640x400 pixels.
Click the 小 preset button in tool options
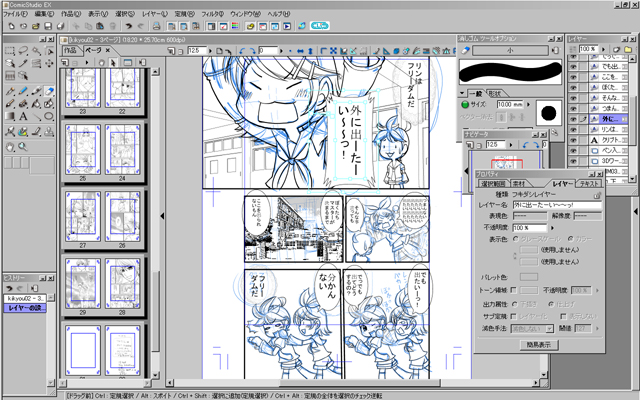click(510, 51)
